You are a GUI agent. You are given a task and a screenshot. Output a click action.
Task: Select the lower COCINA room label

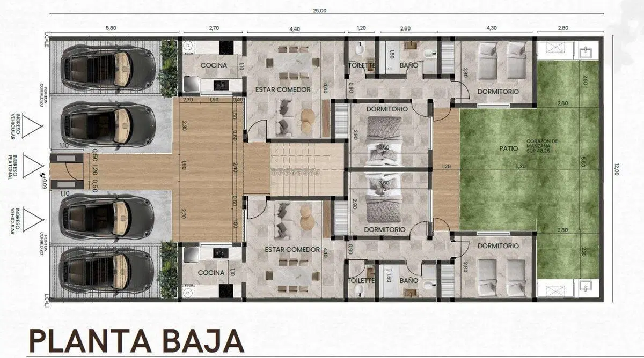pyautogui.click(x=211, y=273)
